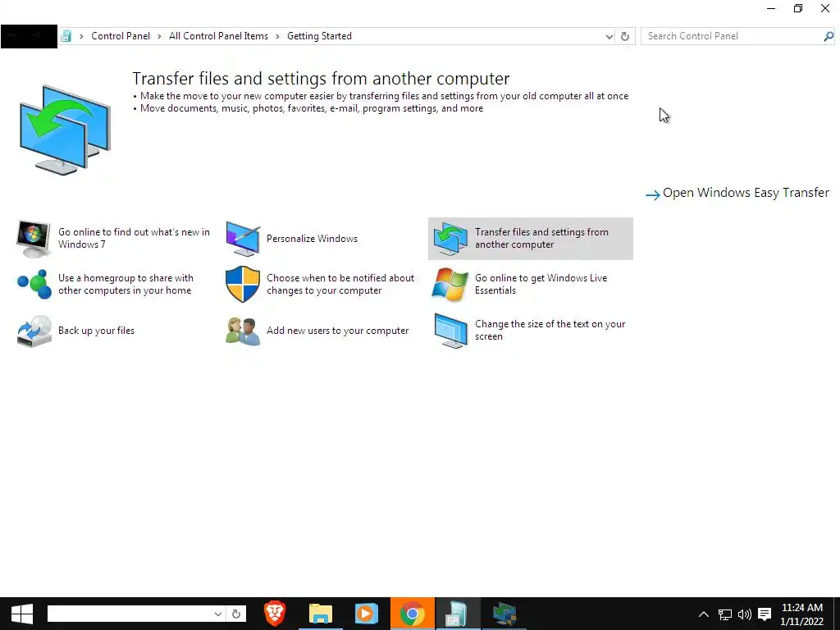Launch Brave browser from taskbar

(x=275, y=614)
